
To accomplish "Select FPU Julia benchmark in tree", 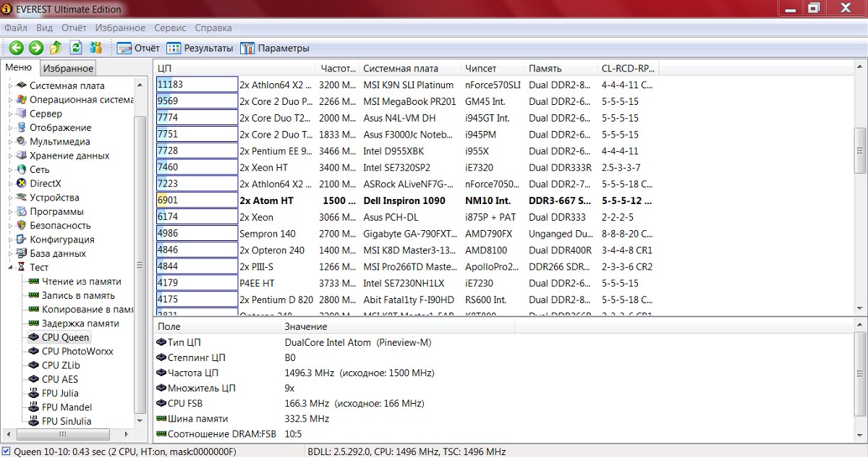I will [x=60, y=393].
